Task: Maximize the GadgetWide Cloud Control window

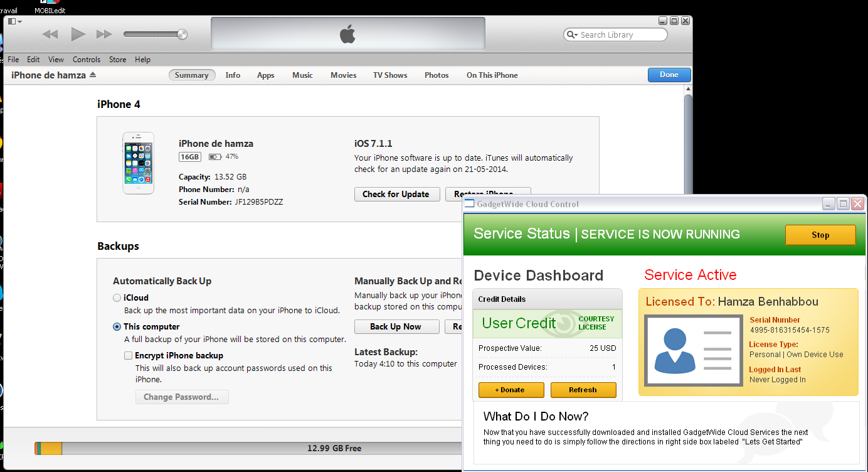Action: pyautogui.click(x=844, y=204)
